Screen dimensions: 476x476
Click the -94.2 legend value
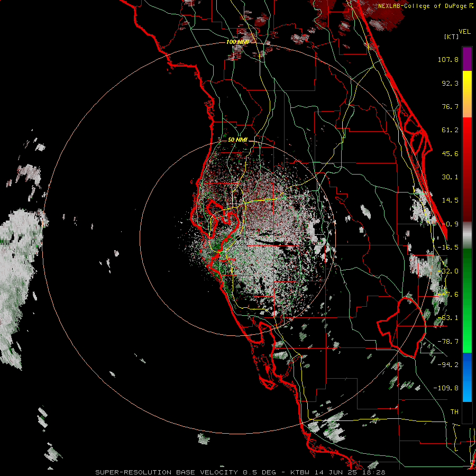click(448, 364)
